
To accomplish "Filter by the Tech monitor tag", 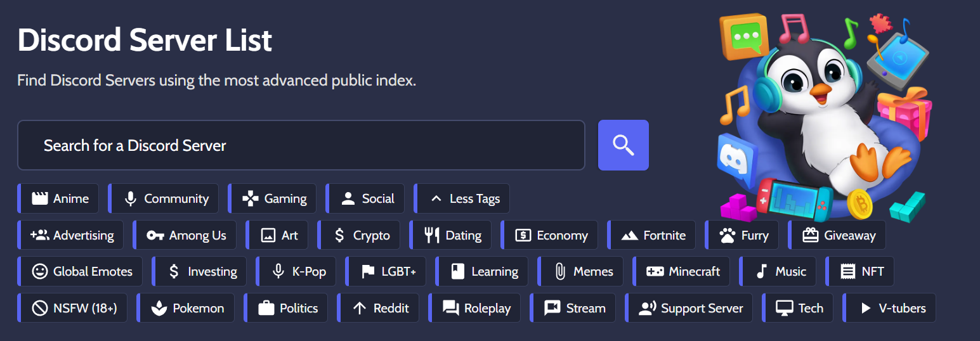I will (798, 308).
